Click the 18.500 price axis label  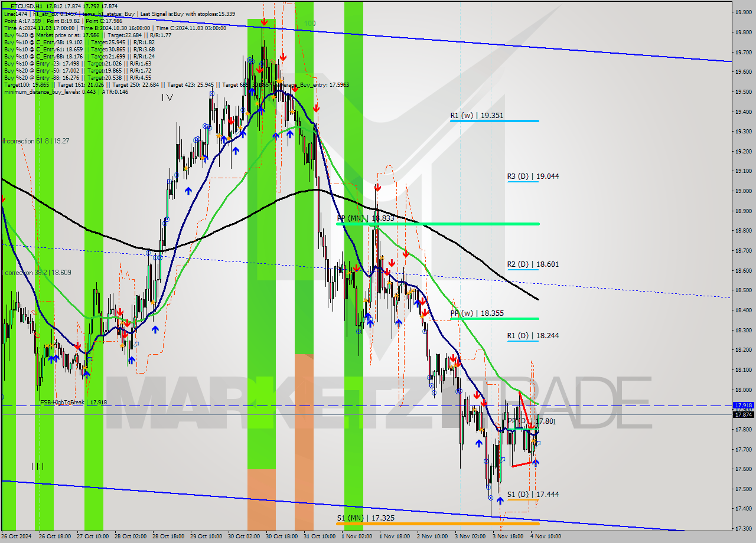[743, 290]
